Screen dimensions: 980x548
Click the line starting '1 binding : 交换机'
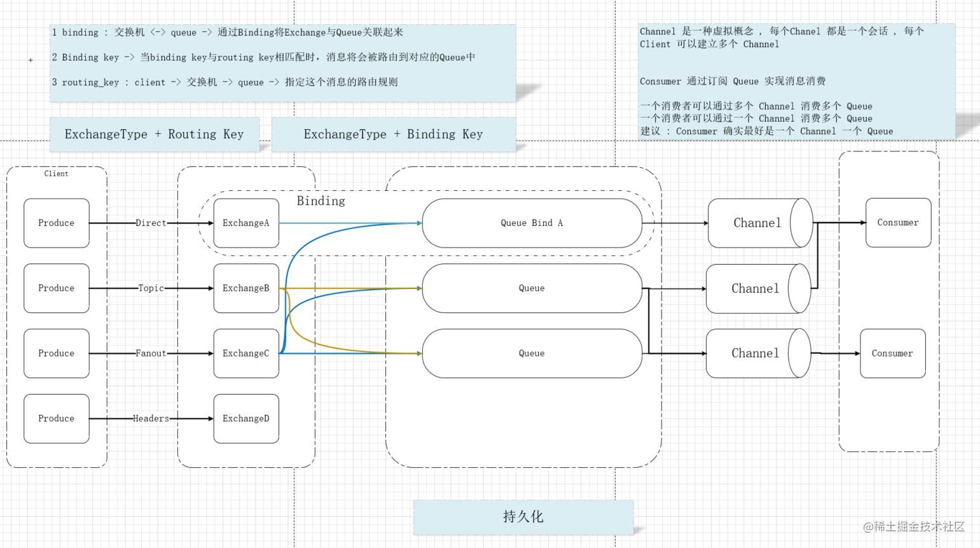click(228, 32)
